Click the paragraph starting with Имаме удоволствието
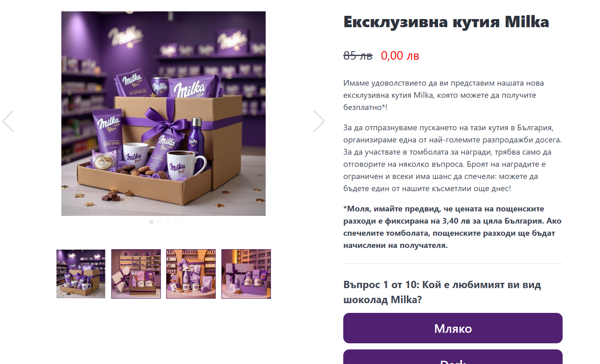The image size is (600, 364). [444, 95]
